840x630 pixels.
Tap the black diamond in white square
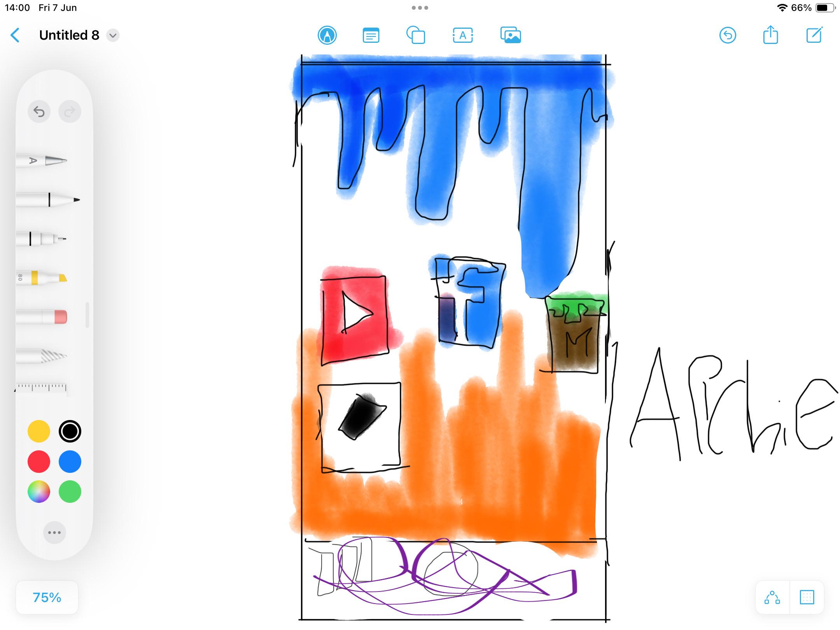[x=362, y=416]
